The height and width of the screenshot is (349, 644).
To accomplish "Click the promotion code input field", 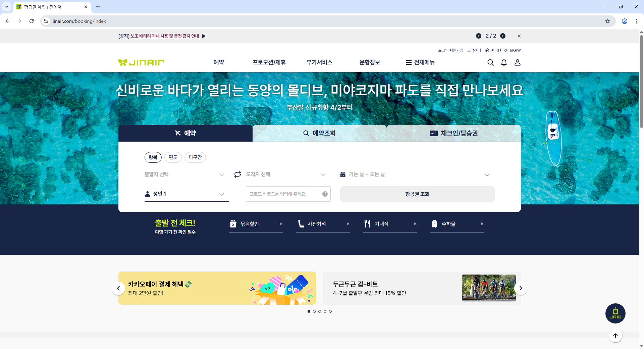I will [288, 194].
